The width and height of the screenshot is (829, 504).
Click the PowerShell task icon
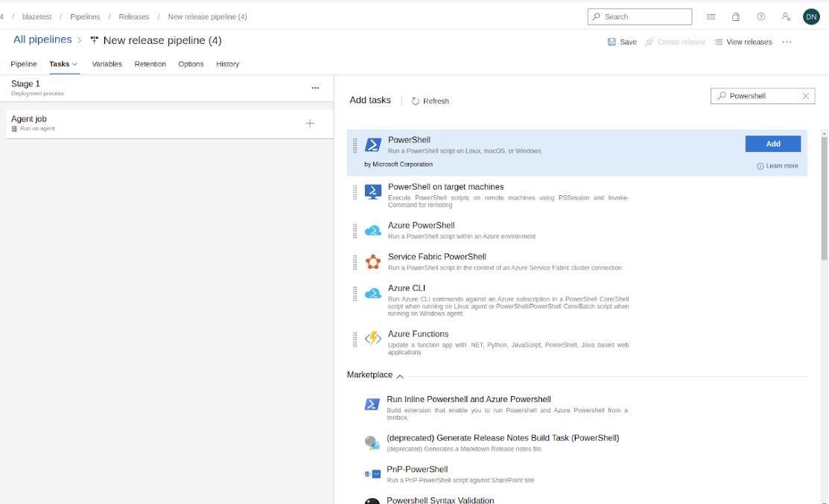click(372, 144)
